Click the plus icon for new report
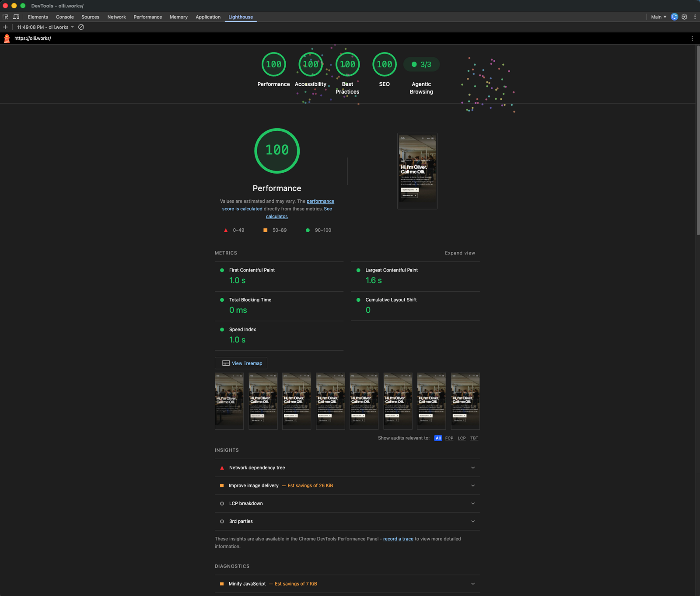 point(5,27)
